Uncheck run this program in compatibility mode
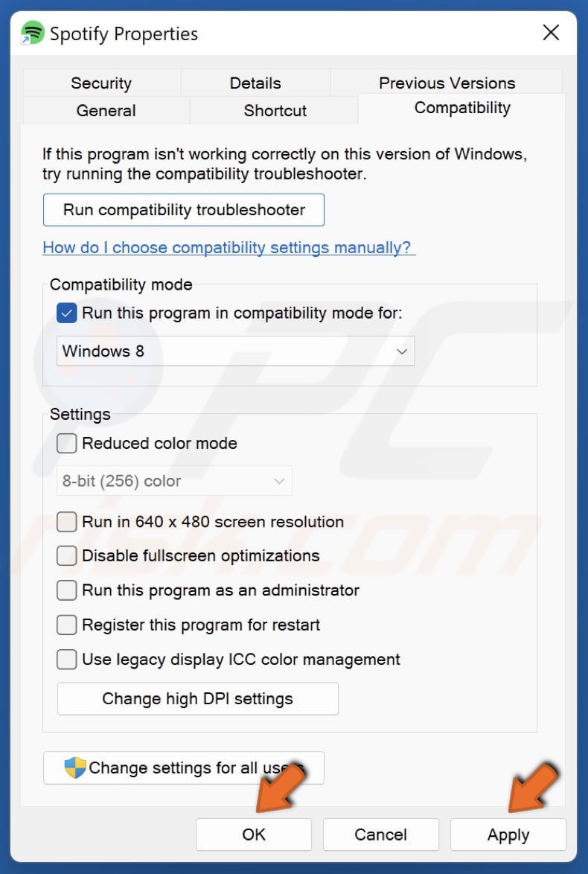588x874 pixels. 66,313
